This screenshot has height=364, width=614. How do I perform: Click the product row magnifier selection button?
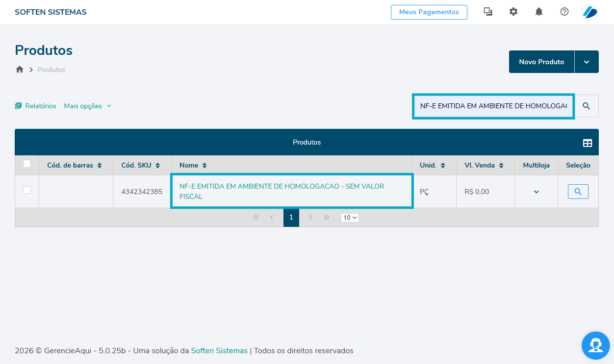[x=578, y=192]
